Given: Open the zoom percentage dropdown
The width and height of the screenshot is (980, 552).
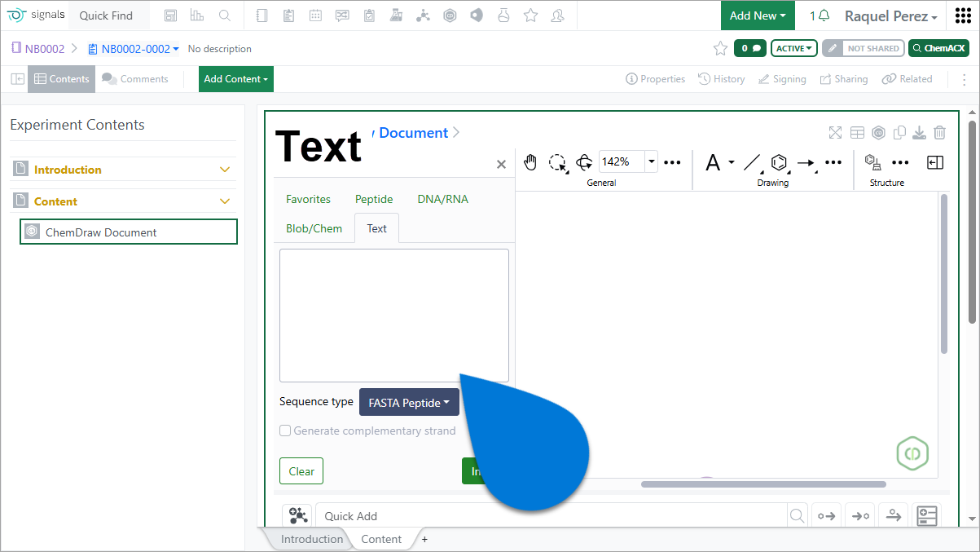Looking at the screenshot, I should [x=652, y=161].
